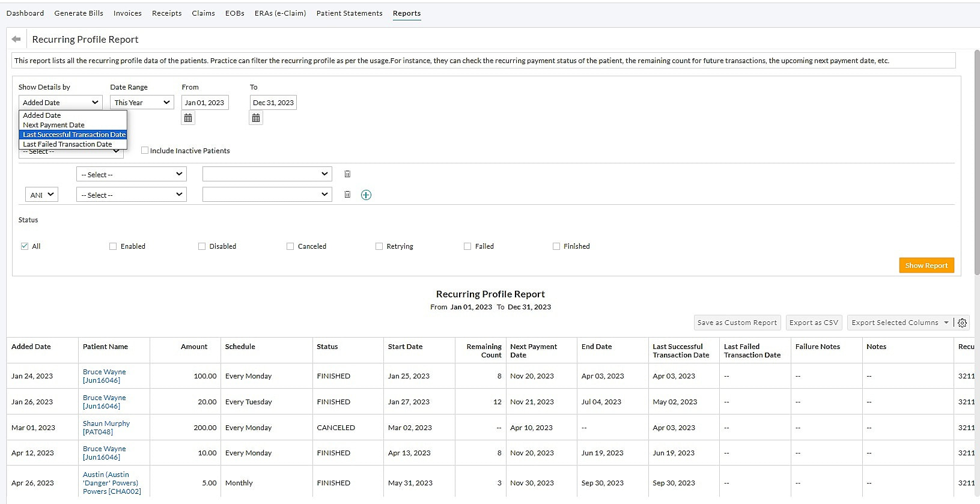This screenshot has height=504, width=980.
Task: Open the Export Selected Columns dropdown arrow
Action: click(x=946, y=323)
